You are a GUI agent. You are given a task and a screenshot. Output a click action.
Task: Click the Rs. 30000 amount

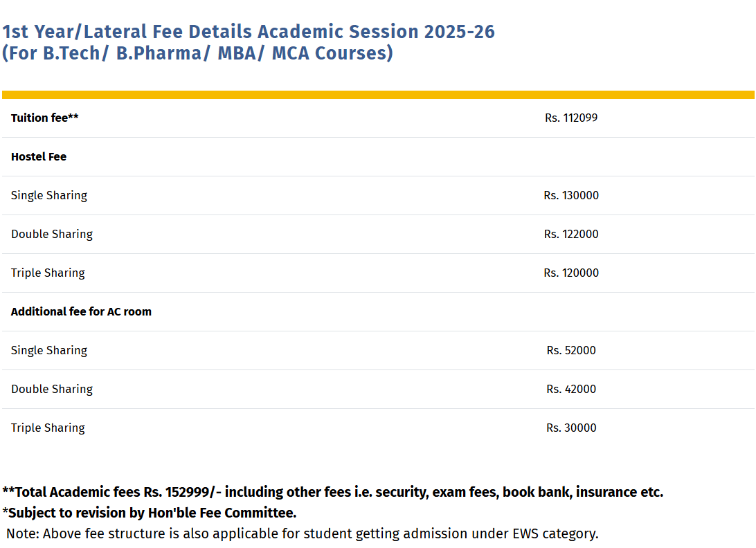571,428
